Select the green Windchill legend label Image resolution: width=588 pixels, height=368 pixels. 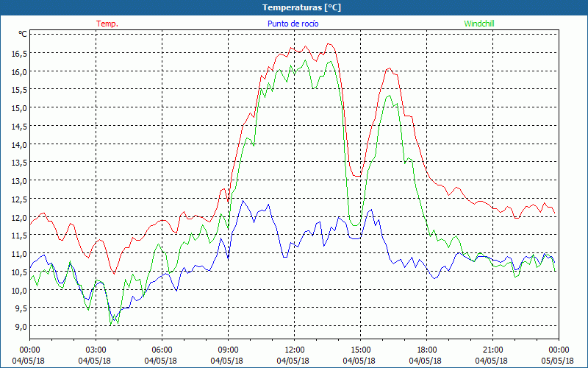pos(479,24)
